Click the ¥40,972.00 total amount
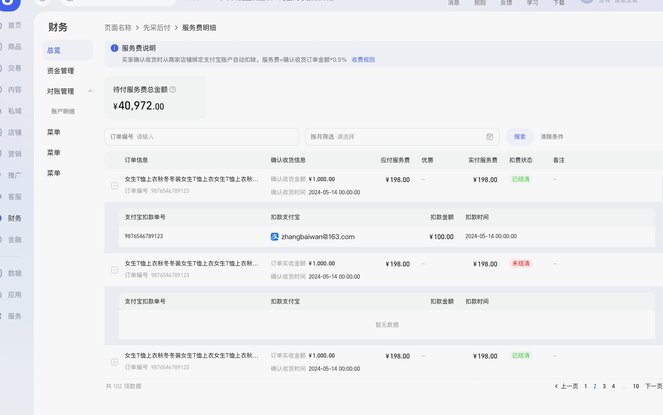 [x=139, y=106]
